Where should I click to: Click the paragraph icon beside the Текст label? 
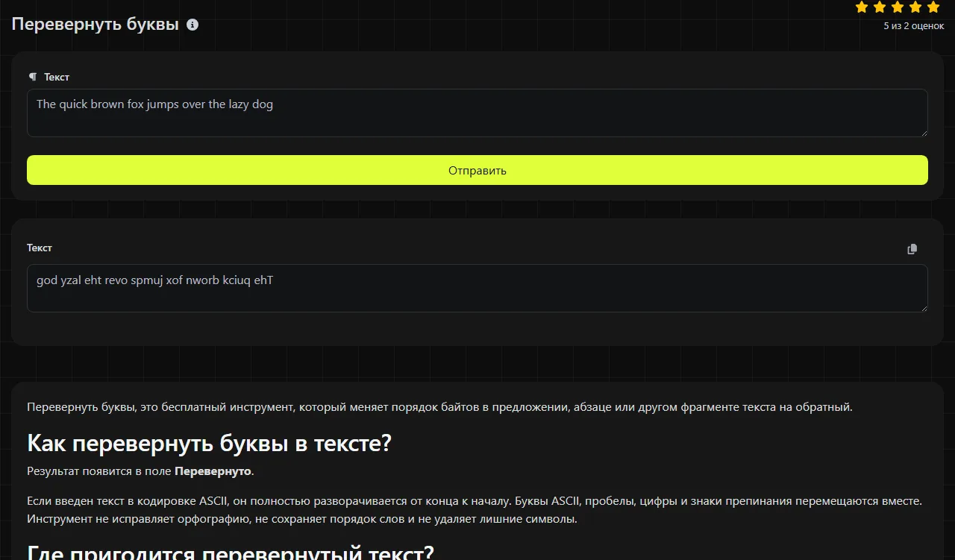(x=32, y=77)
